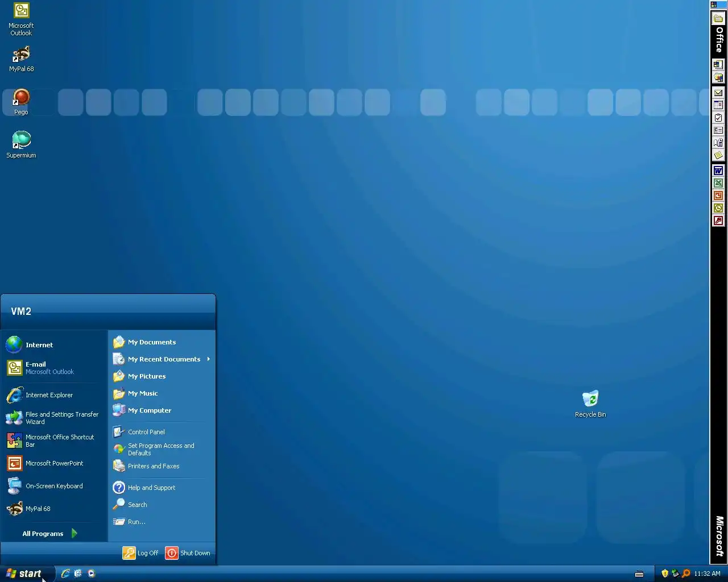Launch Windows Media Player from Quick Launch
This screenshot has height=582, width=728.
click(x=91, y=573)
